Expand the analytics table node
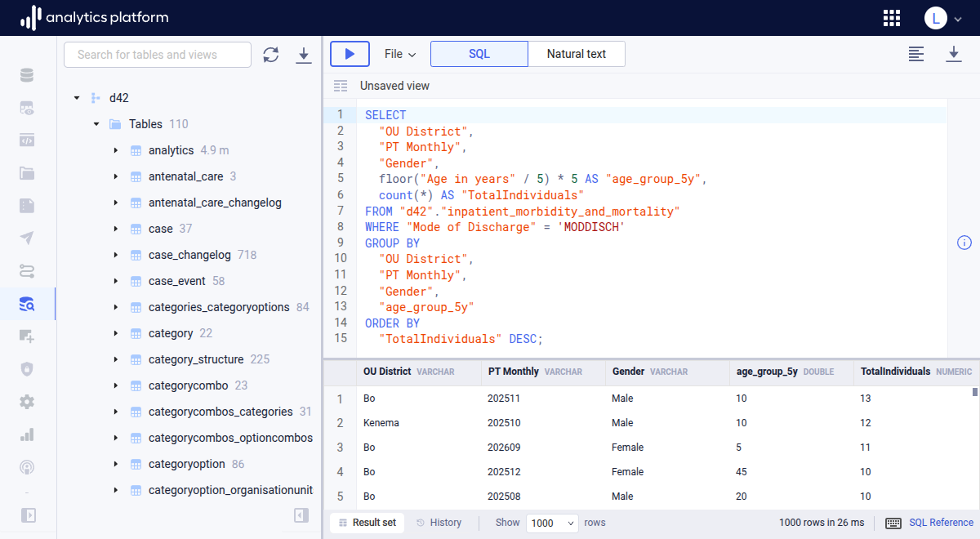Viewport: 980px width, 539px height. click(116, 150)
